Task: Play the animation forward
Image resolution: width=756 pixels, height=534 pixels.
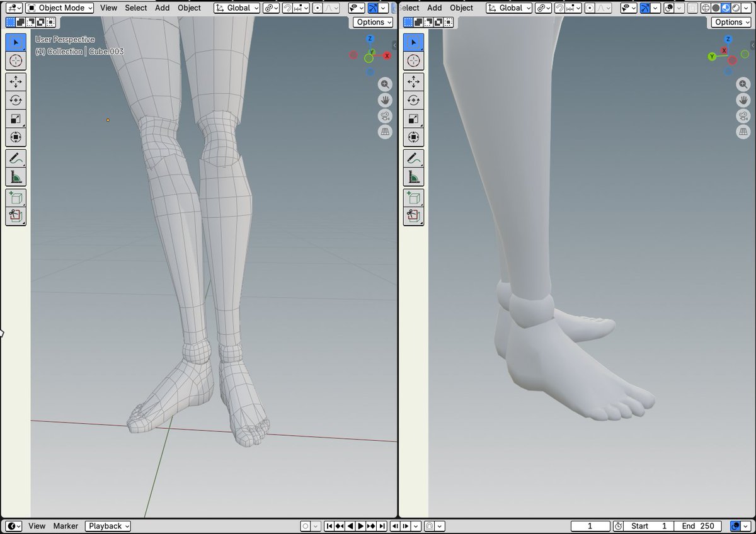Action: (x=361, y=526)
